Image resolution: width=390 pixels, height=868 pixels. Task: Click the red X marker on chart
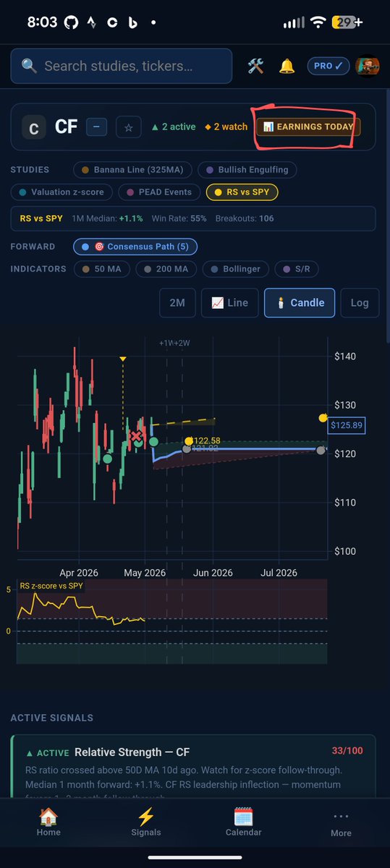[x=136, y=436]
